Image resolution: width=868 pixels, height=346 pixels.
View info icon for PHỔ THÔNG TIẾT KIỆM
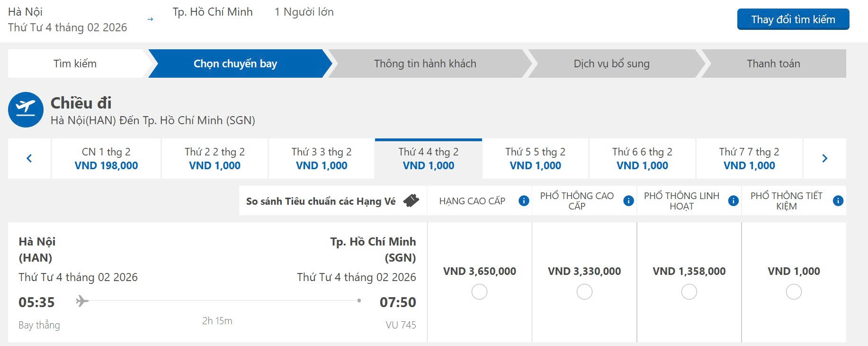838,201
